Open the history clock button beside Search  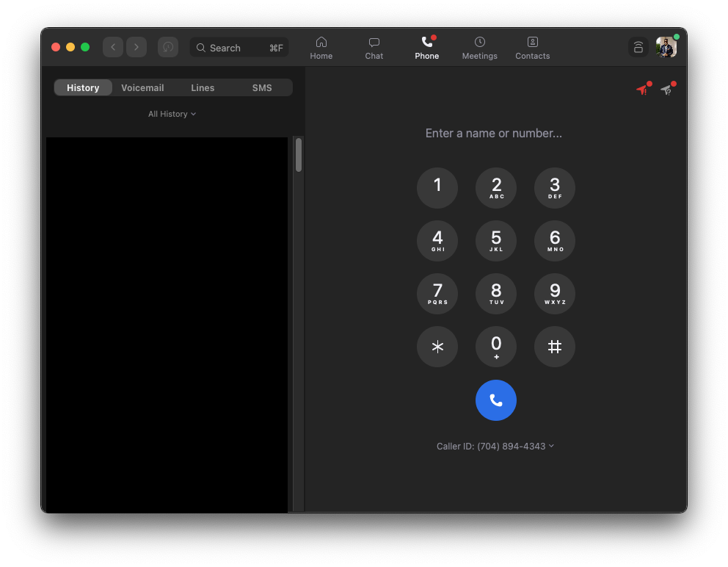[168, 47]
